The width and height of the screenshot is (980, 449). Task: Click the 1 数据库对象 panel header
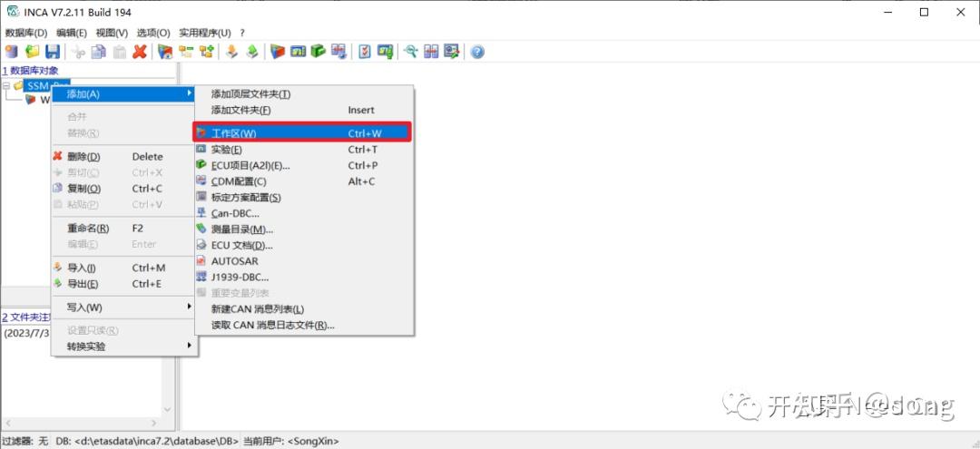coord(31,70)
